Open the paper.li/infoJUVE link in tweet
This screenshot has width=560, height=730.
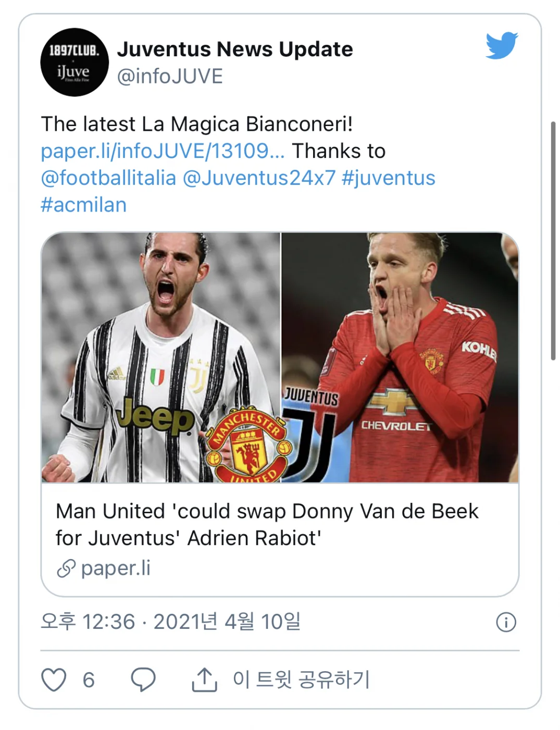163,151
